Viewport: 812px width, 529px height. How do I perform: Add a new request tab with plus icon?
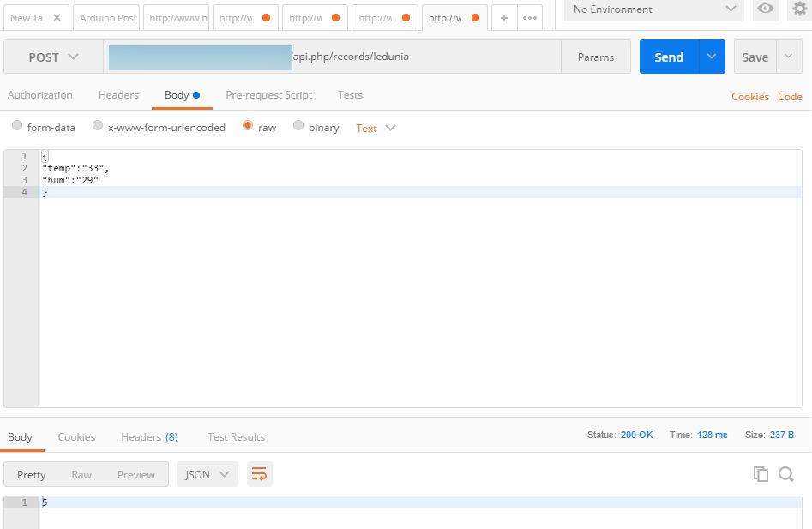tap(504, 18)
